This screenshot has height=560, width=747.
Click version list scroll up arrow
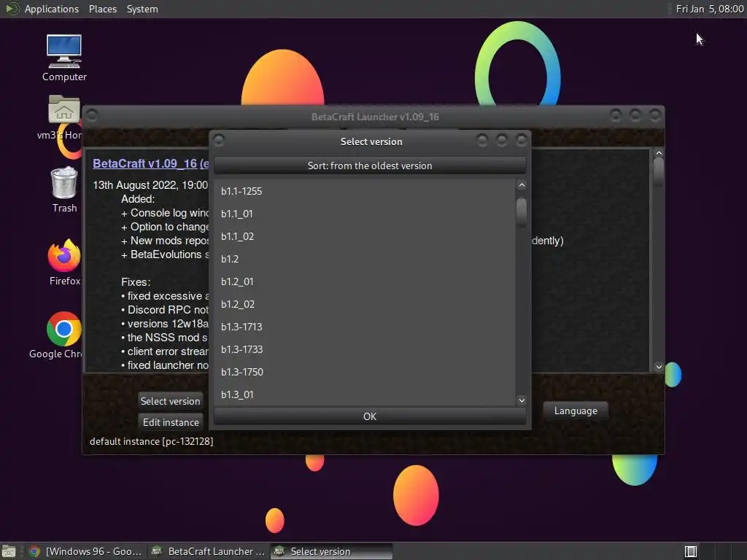[x=522, y=185]
